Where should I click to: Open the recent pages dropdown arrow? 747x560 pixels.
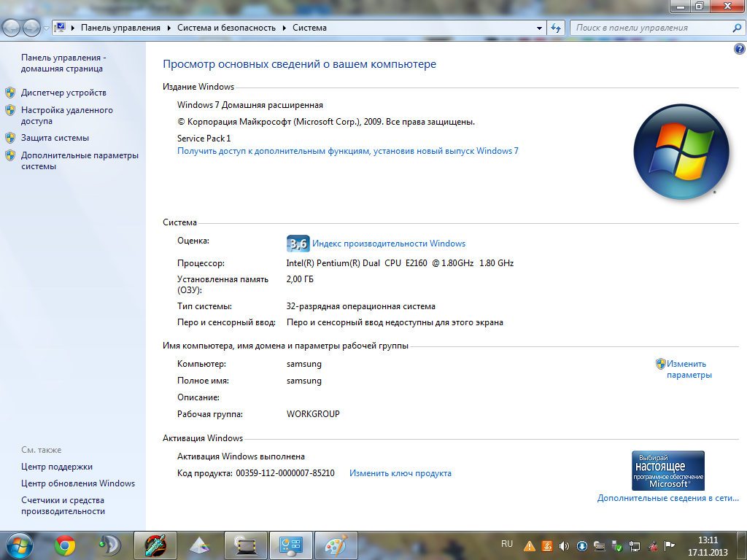point(46,28)
